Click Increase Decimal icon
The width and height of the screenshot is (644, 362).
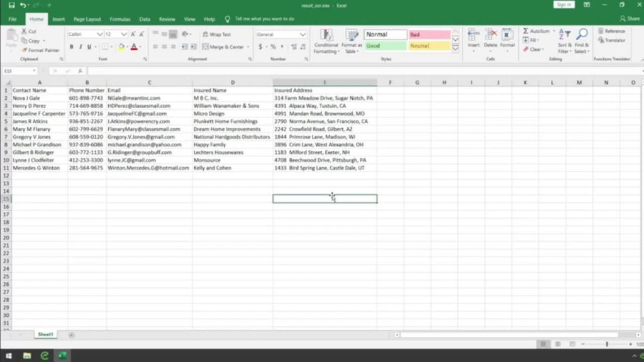(294, 47)
